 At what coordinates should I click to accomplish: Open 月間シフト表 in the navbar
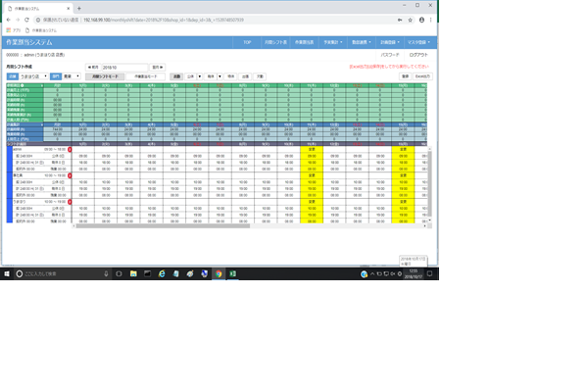point(275,42)
